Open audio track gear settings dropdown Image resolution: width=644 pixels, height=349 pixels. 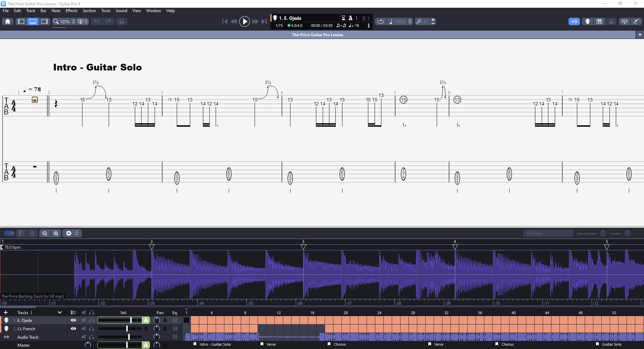pos(72,233)
